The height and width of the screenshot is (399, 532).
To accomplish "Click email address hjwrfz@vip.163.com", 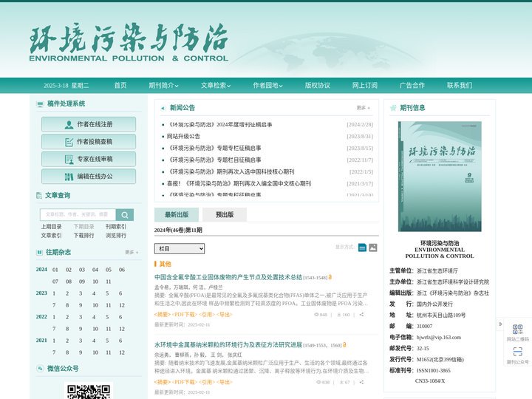I will [439, 337].
